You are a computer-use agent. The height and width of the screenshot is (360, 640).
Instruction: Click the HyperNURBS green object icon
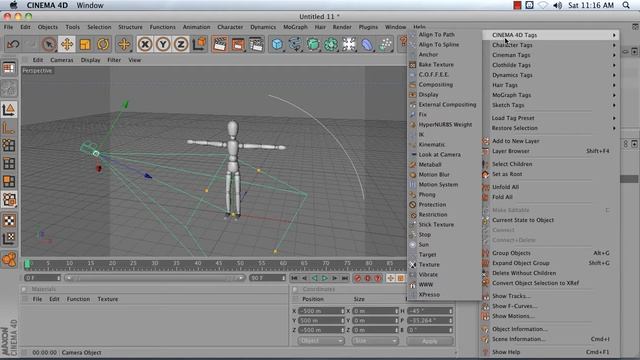pos(313,44)
